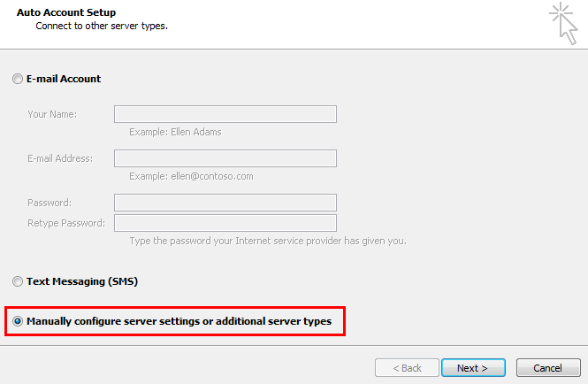Click the "Your Name:" field label

(52, 114)
